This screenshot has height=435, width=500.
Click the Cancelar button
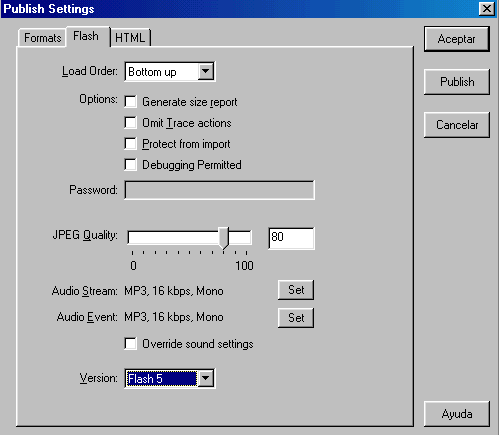pos(457,125)
